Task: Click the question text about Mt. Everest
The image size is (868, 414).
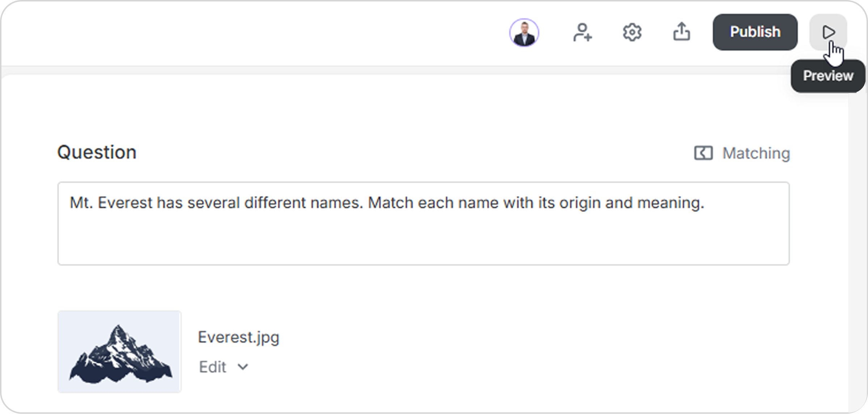Action: click(x=387, y=202)
